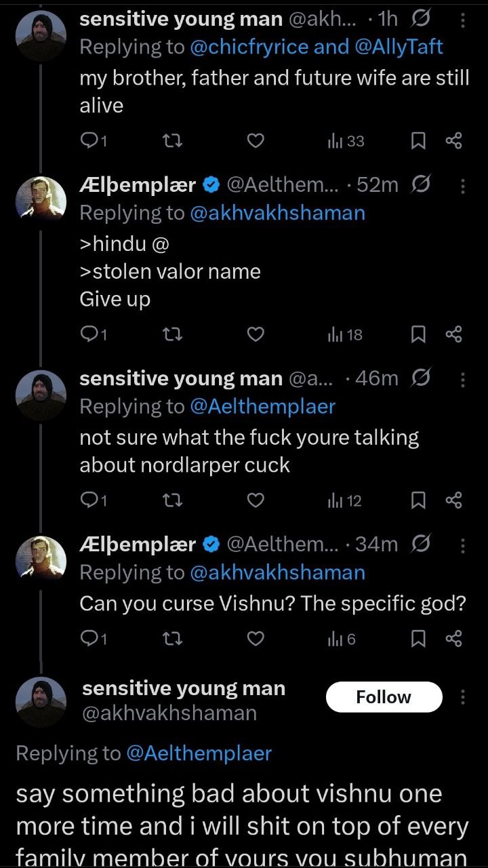Image resolution: width=488 pixels, height=868 pixels.
Task: Bookmark the 'my brother, father' tweet
Action: (419, 140)
